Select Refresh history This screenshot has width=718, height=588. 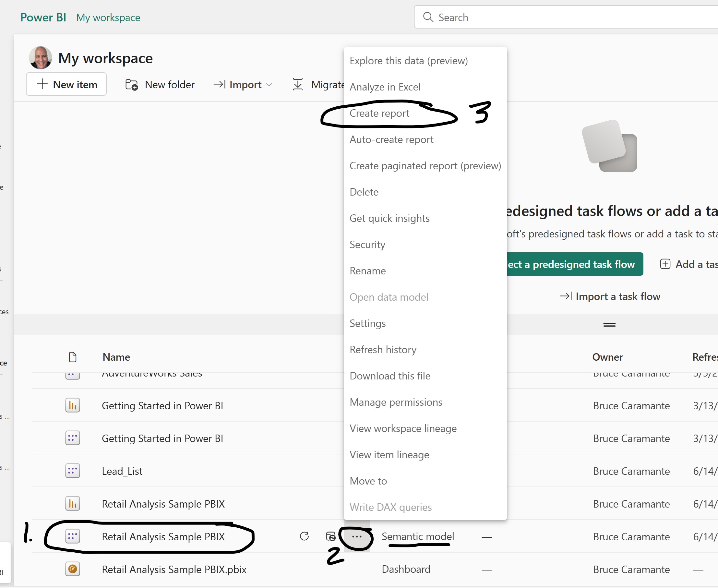click(383, 350)
